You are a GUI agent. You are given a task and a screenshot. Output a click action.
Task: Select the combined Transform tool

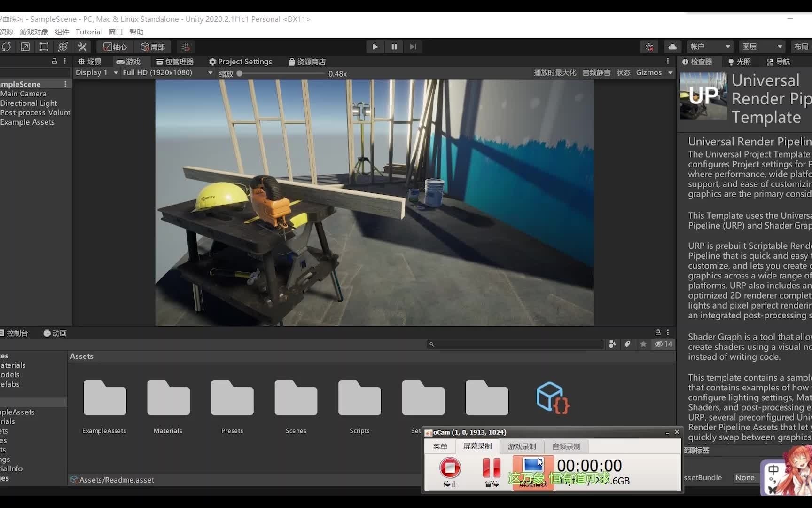point(62,47)
